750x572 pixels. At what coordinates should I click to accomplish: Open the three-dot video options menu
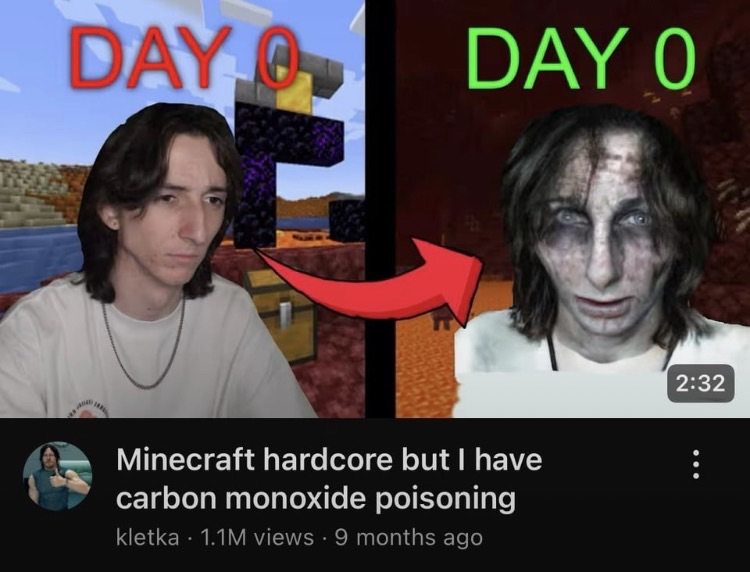[x=696, y=464]
